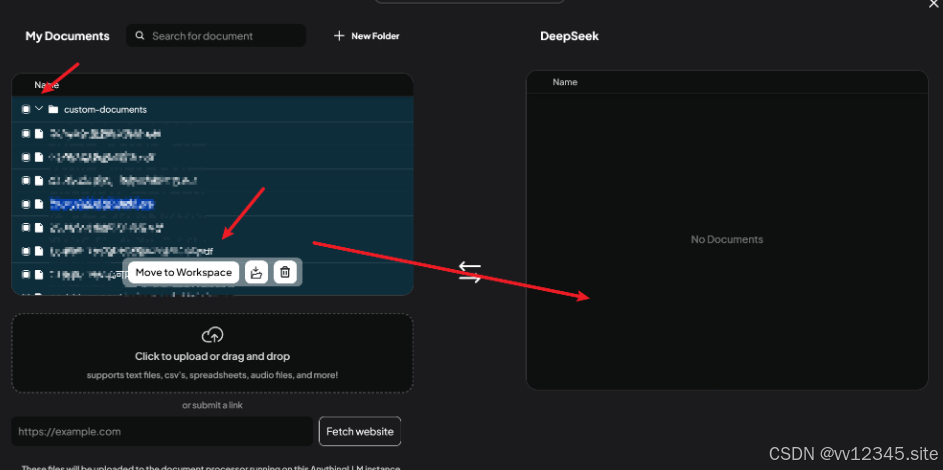943x470 pixels.
Task: Delete selected documents with the trash icon
Action: click(x=285, y=272)
